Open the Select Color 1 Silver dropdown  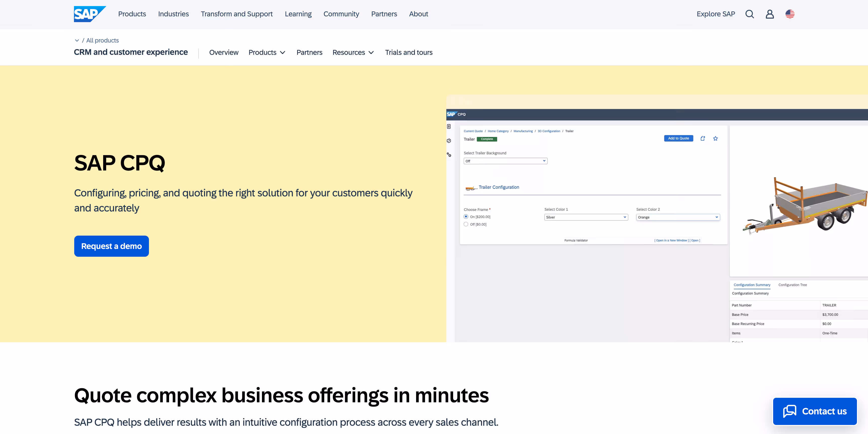tap(586, 217)
